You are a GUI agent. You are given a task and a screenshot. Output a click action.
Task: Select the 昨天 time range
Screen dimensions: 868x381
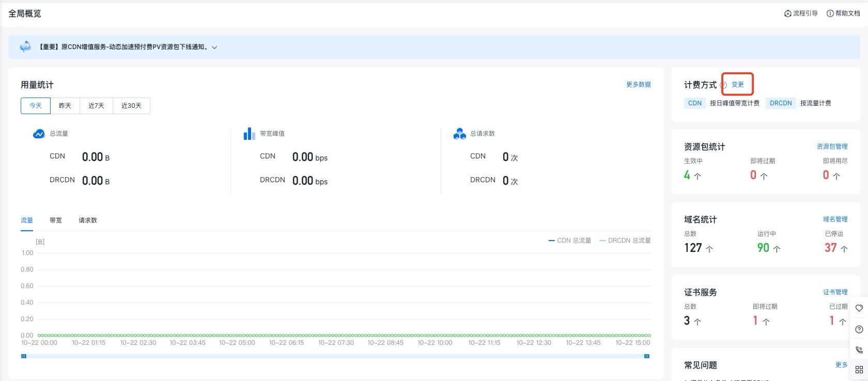pyautogui.click(x=65, y=106)
